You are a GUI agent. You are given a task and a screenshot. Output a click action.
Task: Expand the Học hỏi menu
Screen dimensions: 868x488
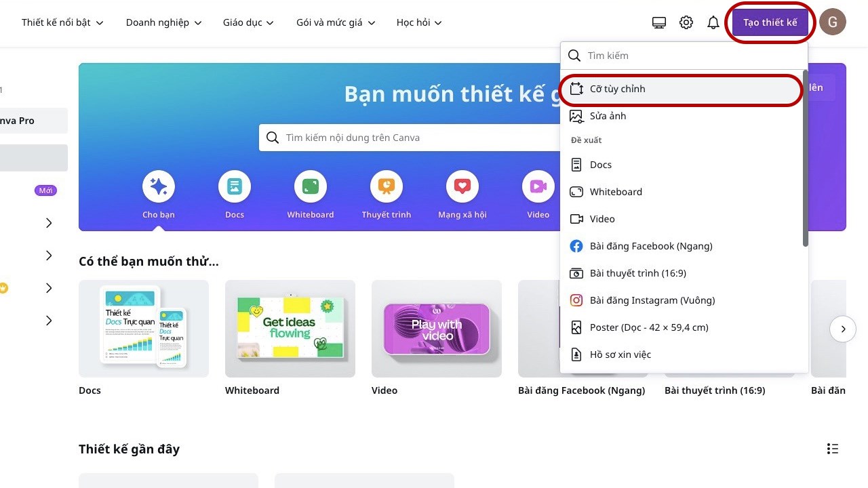click(419, 22)
